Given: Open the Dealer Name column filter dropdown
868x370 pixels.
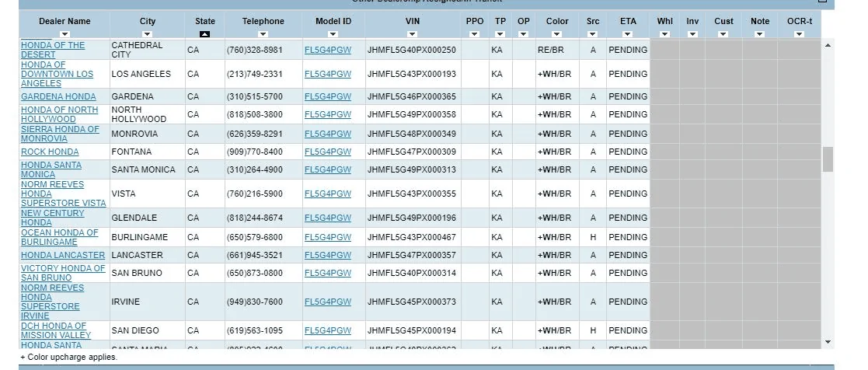Looking at the screenshot, I should click(x=64, y=34).
